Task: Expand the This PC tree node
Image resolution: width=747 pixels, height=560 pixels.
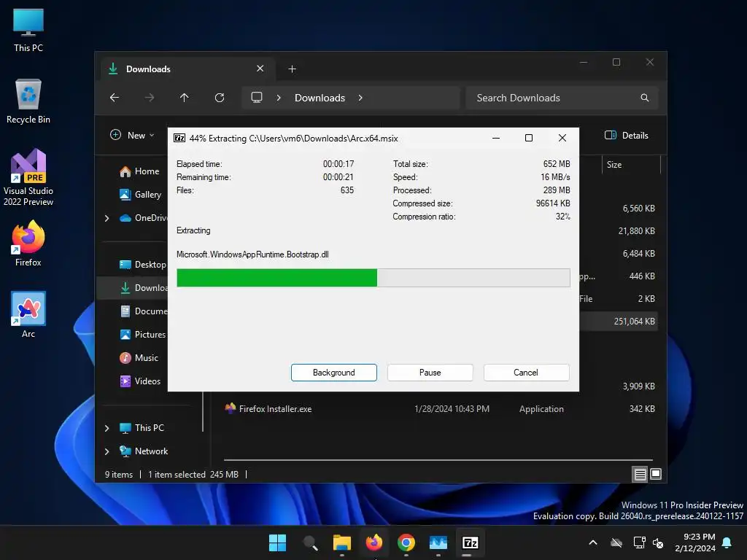Action: 107,428
